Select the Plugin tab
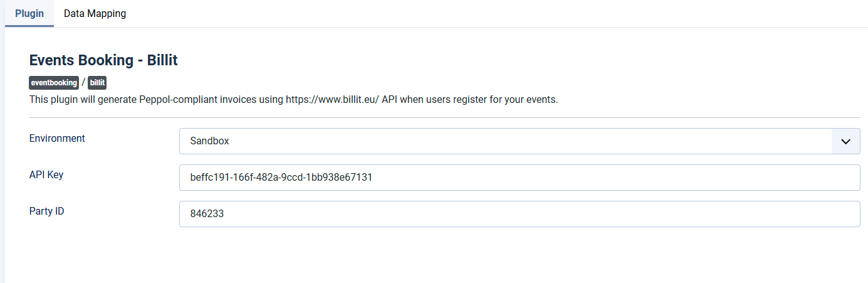 coord(29,13)
